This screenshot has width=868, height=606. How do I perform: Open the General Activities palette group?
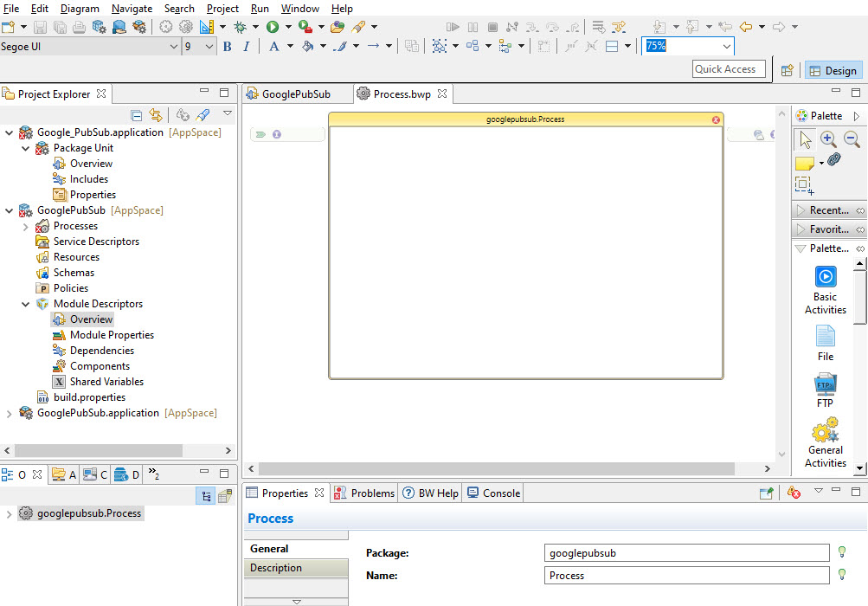point(825,430)
